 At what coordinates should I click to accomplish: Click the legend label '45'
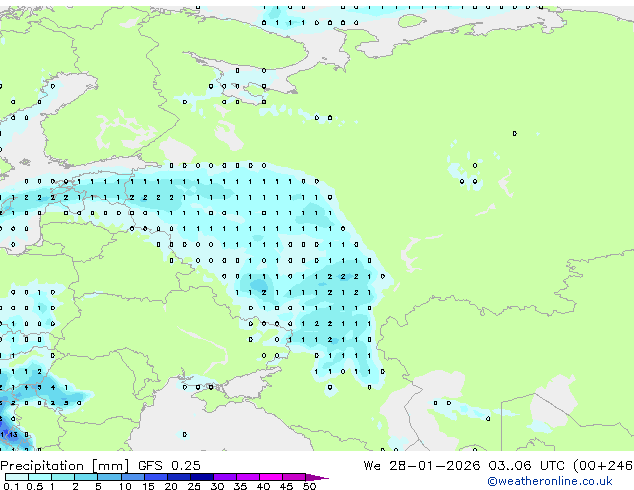point(286,486)
